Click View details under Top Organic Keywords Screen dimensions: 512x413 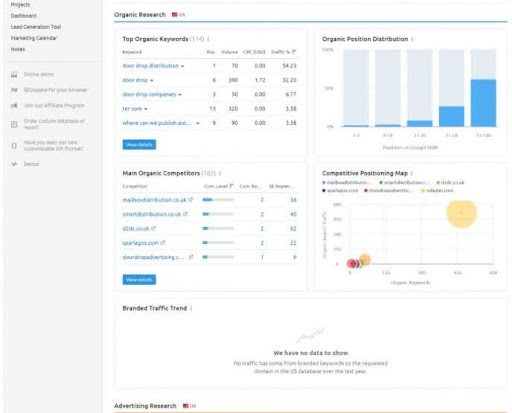(x=139, y=145)
